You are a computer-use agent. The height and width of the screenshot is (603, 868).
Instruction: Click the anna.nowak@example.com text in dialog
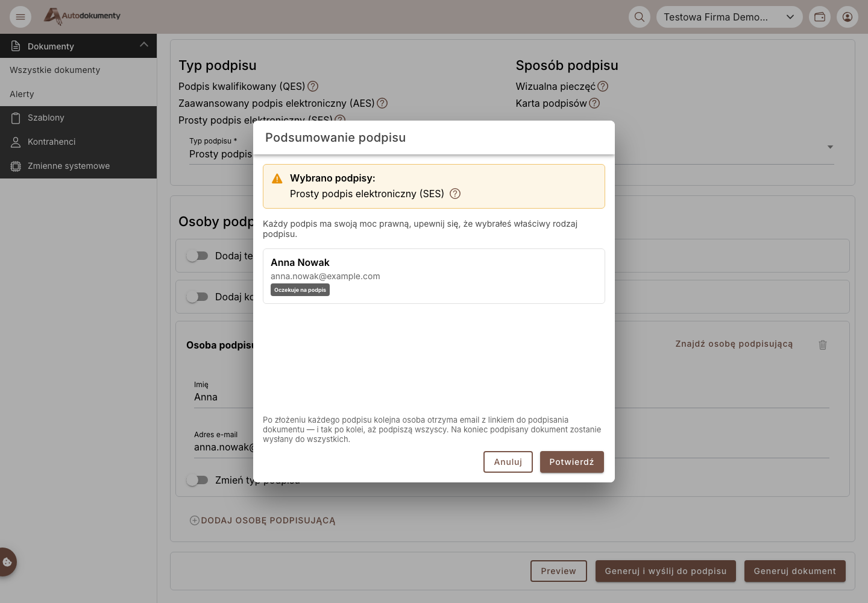click(325, 276)
